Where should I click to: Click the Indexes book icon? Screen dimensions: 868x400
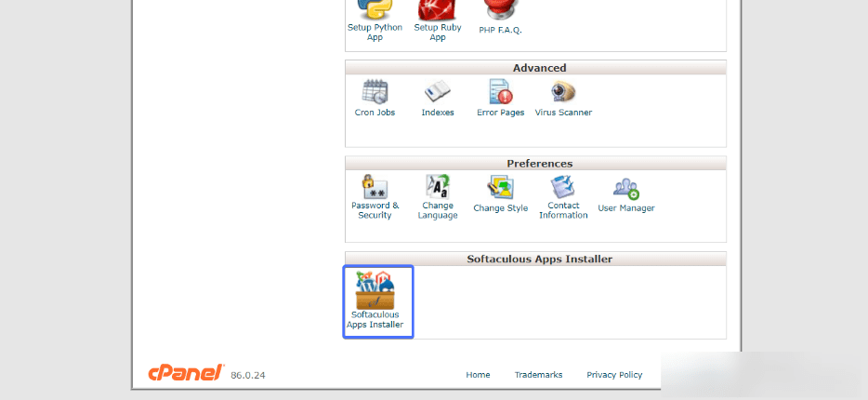(438, 91)
